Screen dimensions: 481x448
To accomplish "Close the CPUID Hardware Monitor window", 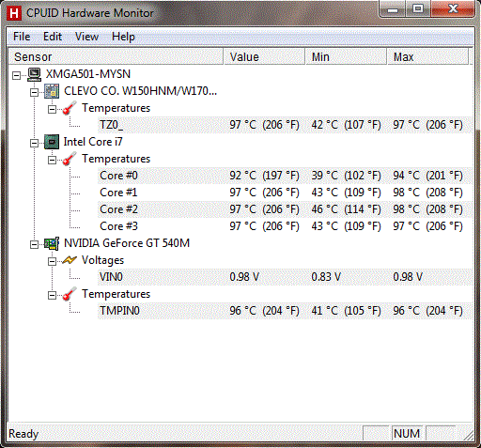I will [453, 8].
